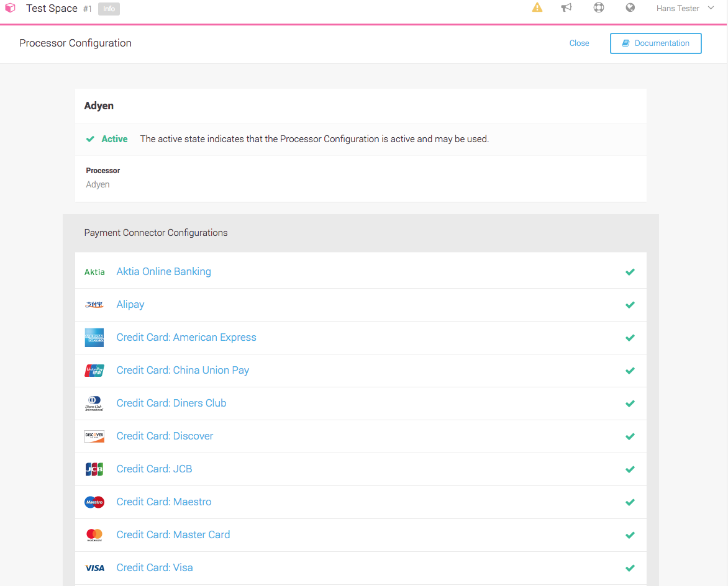Toggle the checkmark for Credit Card: Visa

(x=630, y=568)
